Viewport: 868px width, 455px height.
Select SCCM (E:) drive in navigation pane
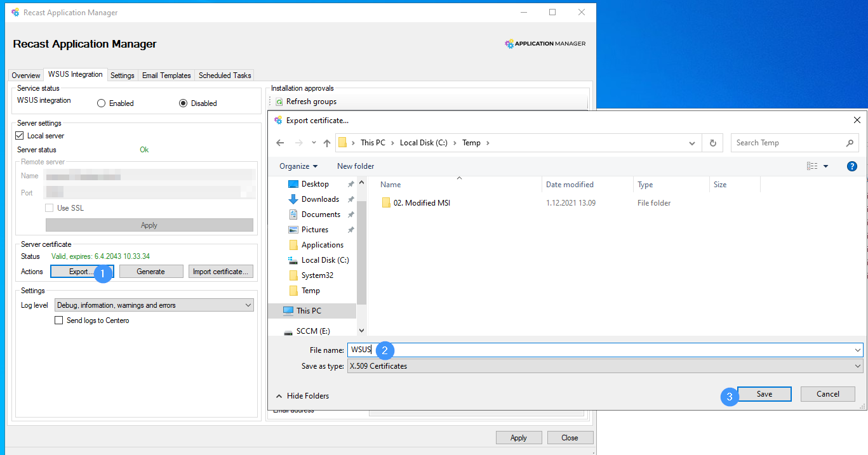313,331
